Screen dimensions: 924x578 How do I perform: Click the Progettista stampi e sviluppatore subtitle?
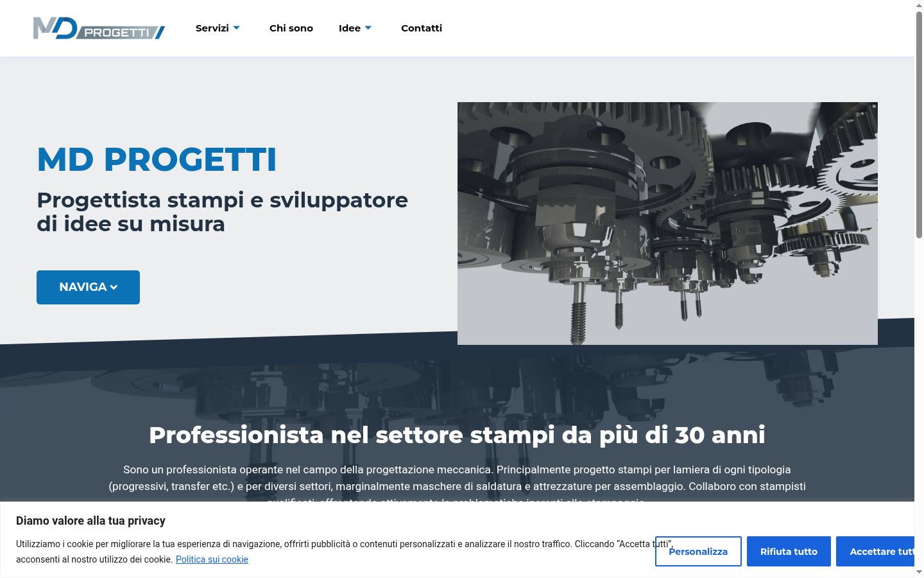click(222, 212)
